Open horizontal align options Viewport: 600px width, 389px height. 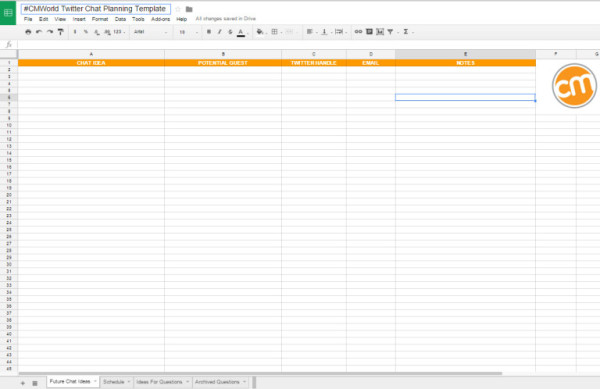(x=311, y=32)
